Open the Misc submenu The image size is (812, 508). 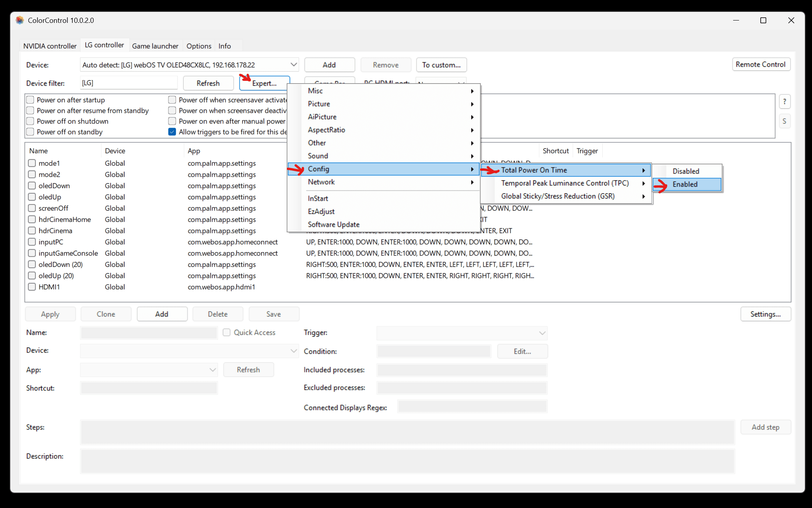point(383,91)
